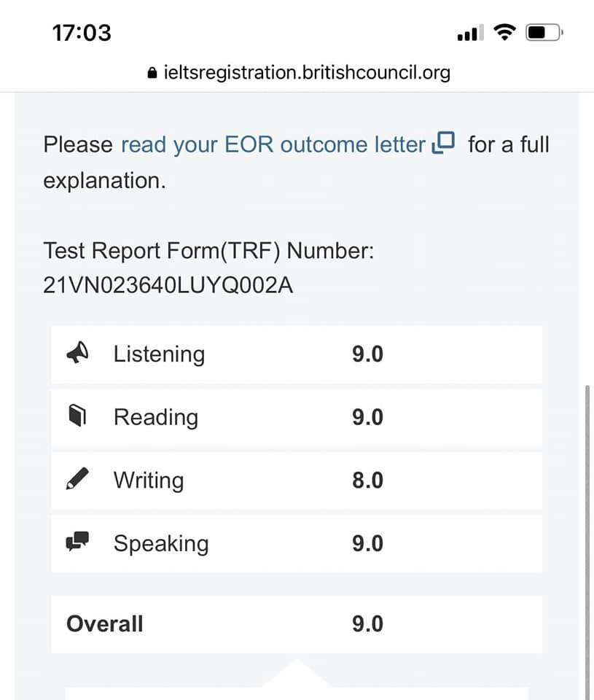Click the Writing pencil icon

pyautogui.click(x=77, y=480)
